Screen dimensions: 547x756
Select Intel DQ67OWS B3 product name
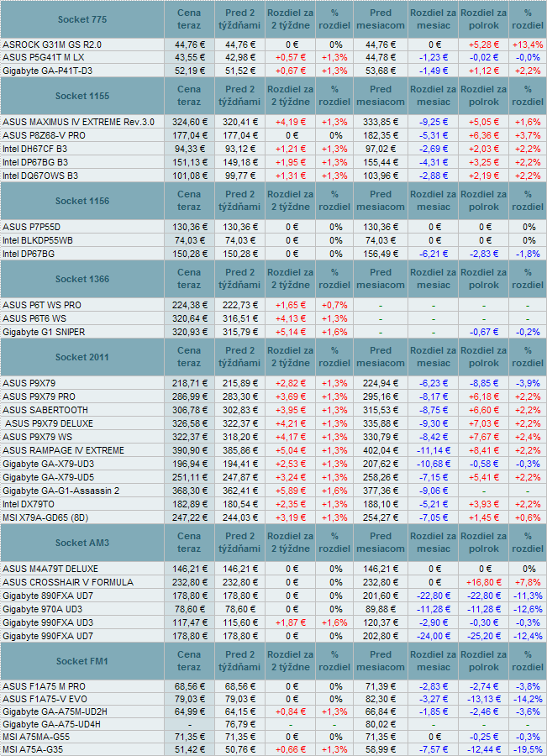pos(40,176)
